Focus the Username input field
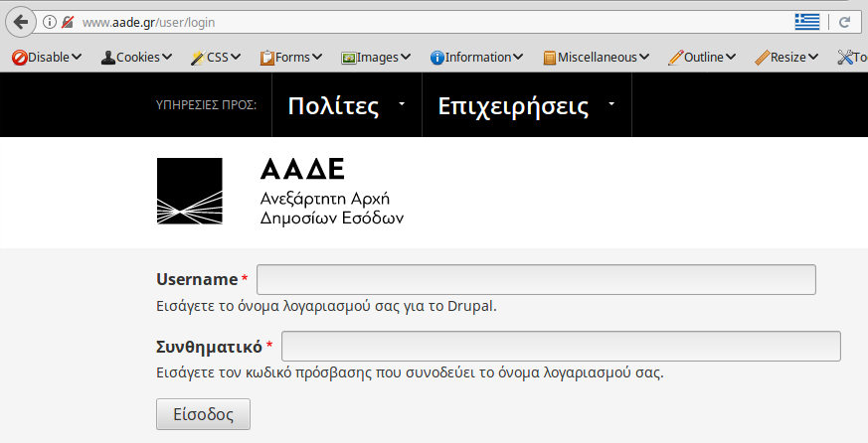Viewport: 868px width, 443px height. pyautogui.click(x=536, y=280)
